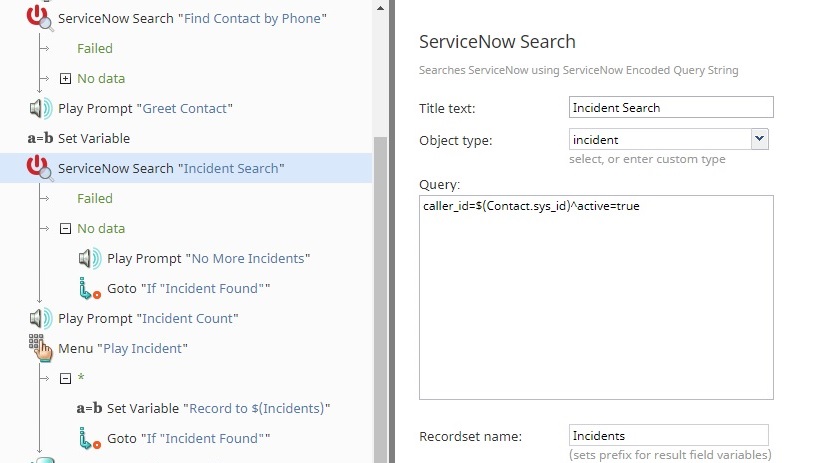This screenshot has height=463, width=828.
Task: Click the scroll up arrow of tree panel
Action: (380, 8)
